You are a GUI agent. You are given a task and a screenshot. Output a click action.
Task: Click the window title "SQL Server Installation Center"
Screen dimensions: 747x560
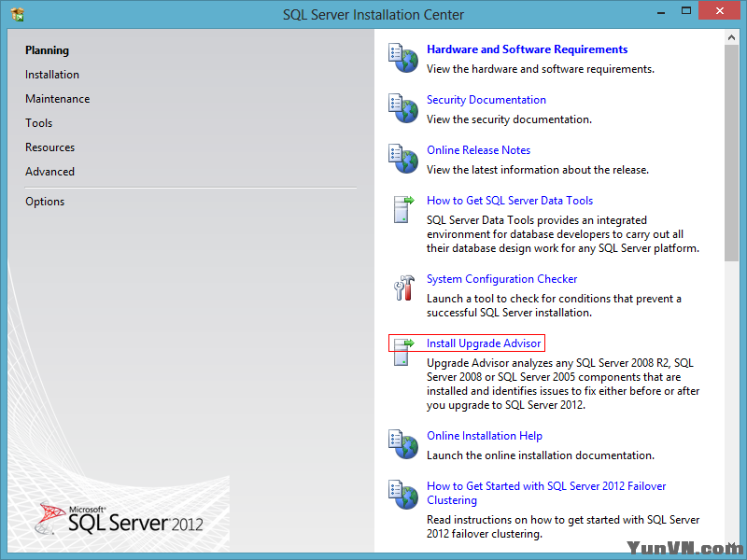(373, 15)
